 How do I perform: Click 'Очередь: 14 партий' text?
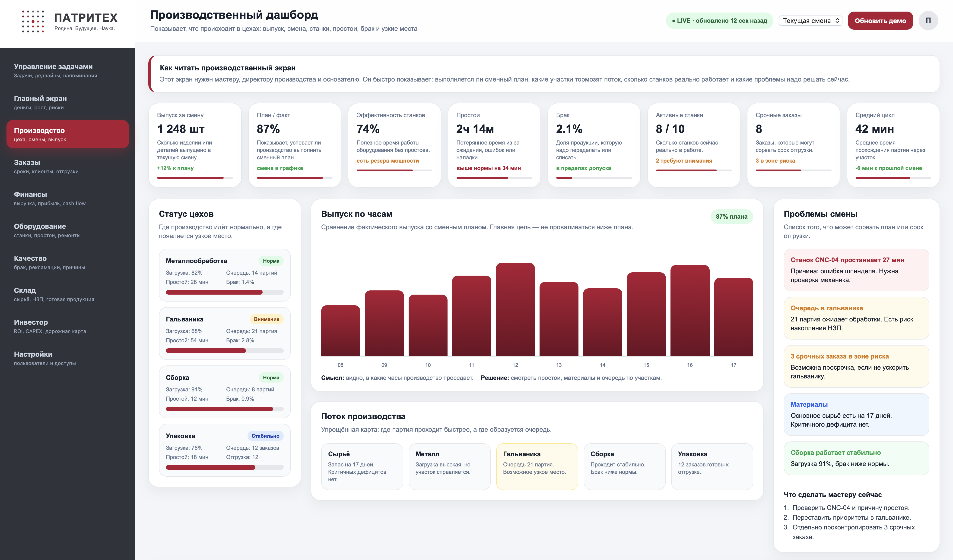(251, 273)
